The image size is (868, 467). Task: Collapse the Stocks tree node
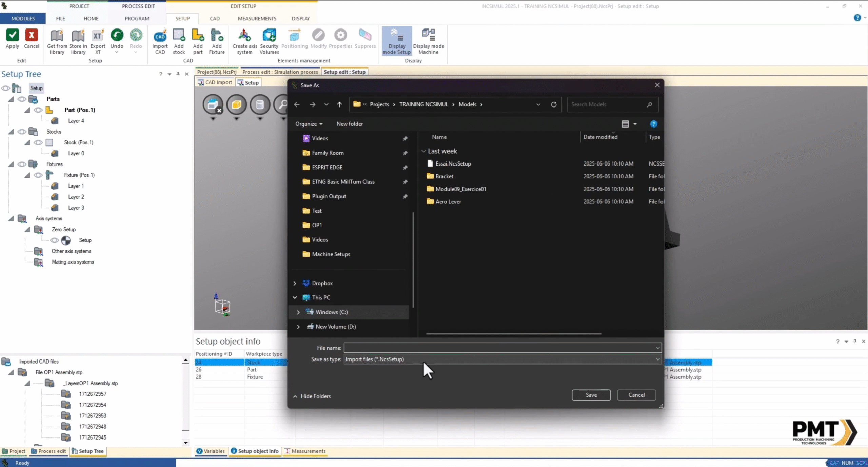click(x=11, y=132)
